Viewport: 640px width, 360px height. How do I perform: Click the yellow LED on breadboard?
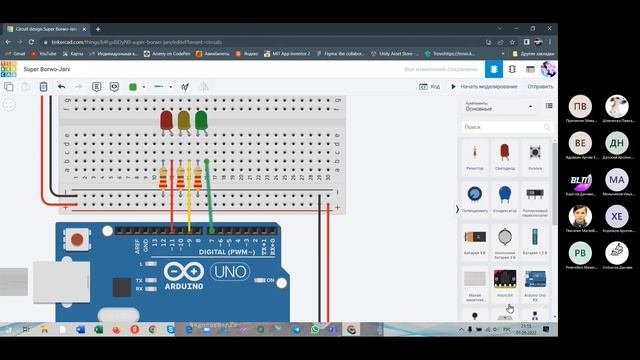click(184, 122)
